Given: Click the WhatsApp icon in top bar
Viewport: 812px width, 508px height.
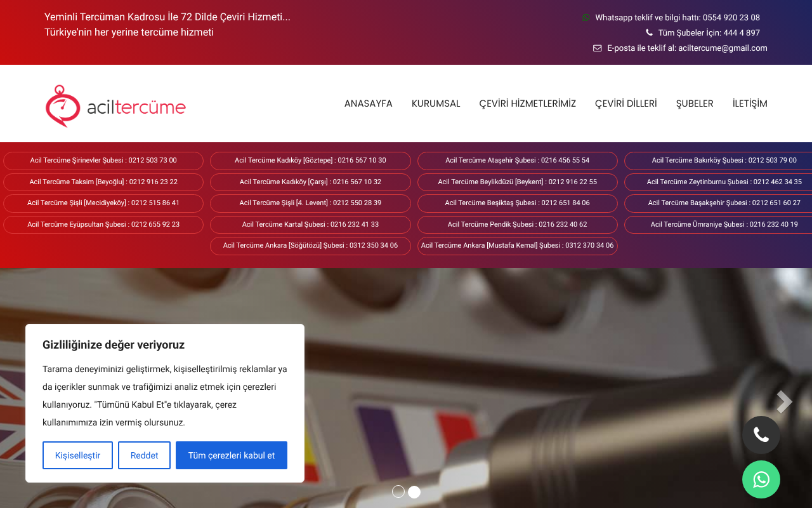Looking at the screenshot, I should click(586, 18).
